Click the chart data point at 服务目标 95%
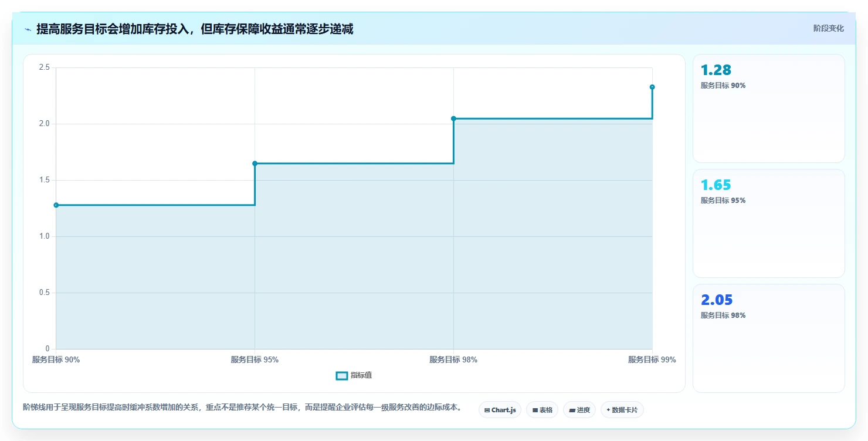 (x=255, y=164)
